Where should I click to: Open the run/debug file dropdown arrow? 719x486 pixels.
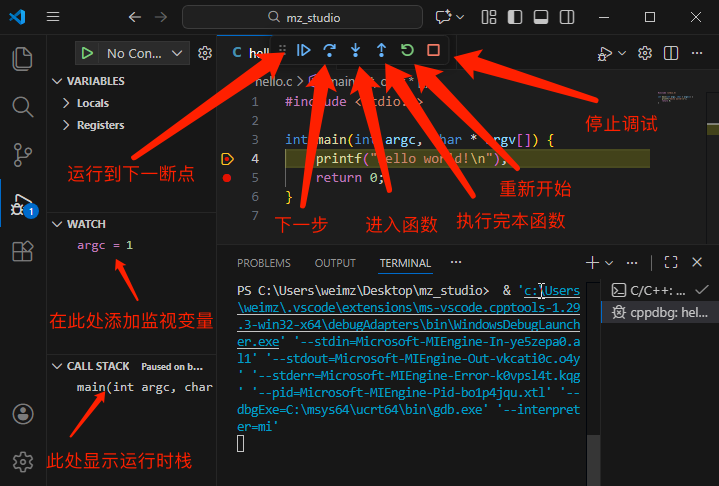tap(622, 53)
